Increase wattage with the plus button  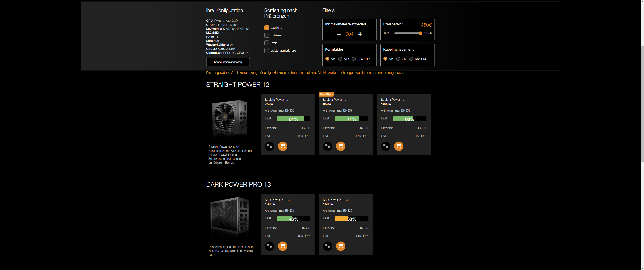coord(360,34)
